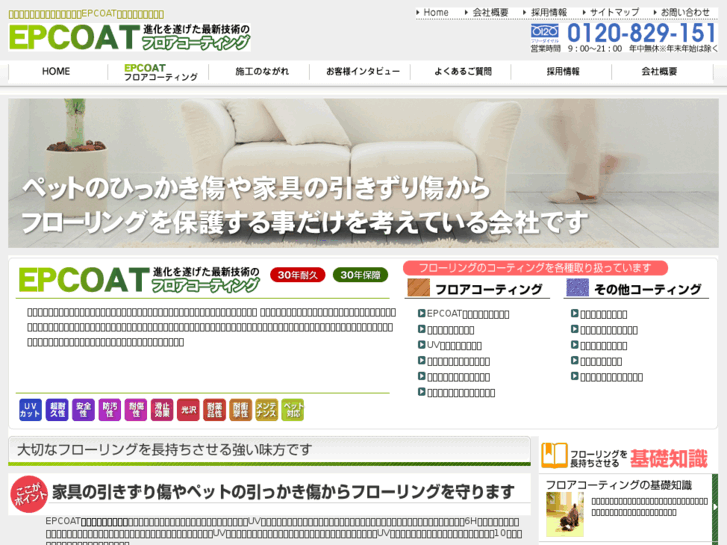Click the EPCOAT logo in the page header

(130, 37)
